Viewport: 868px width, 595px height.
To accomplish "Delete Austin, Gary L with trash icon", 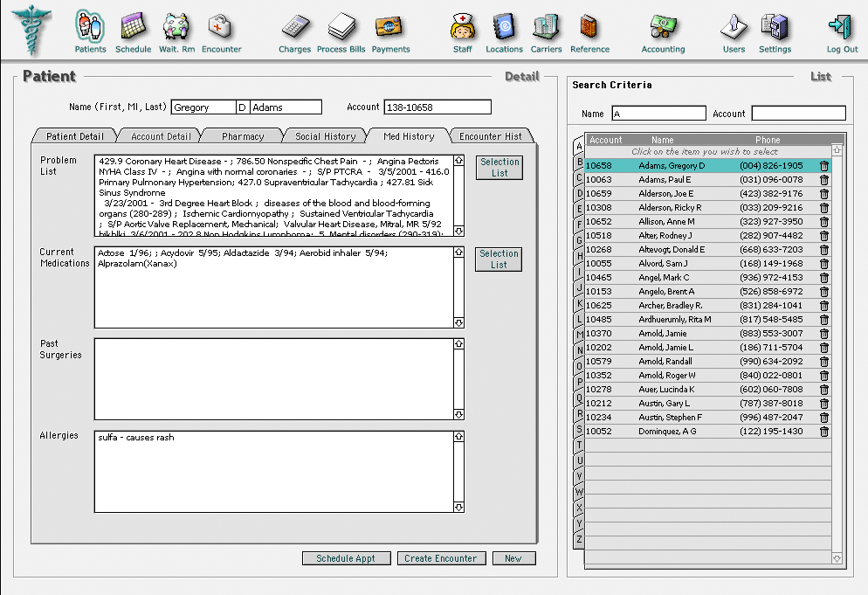I will [824, 404].
